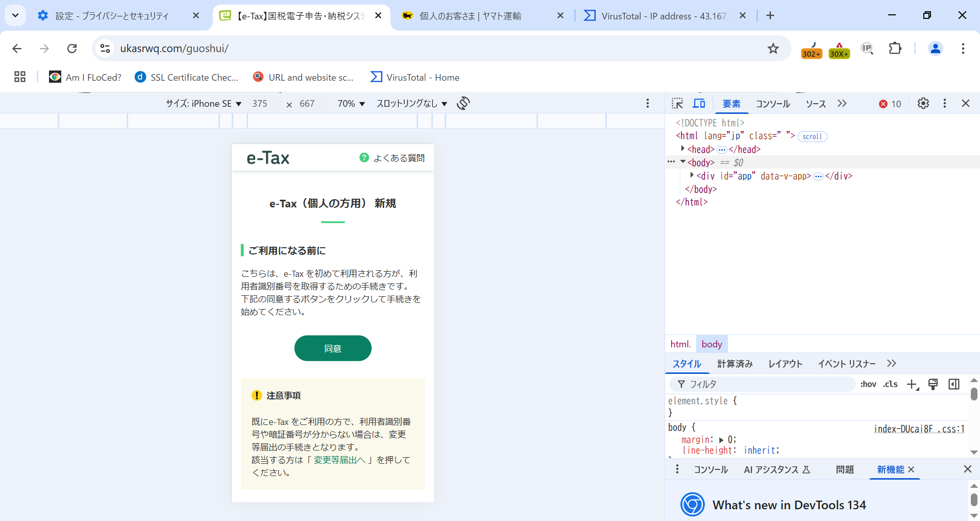Open a new browser tab

coord(770,16)
